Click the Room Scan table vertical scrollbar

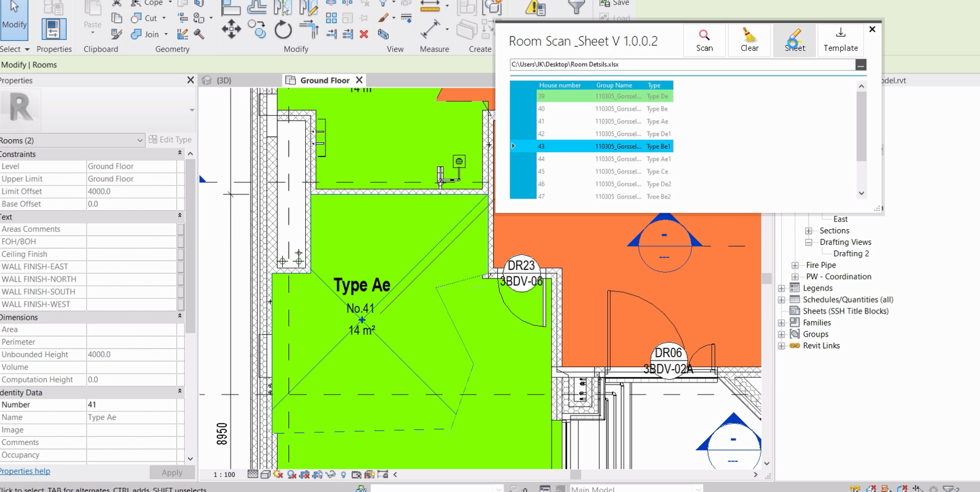862,127
